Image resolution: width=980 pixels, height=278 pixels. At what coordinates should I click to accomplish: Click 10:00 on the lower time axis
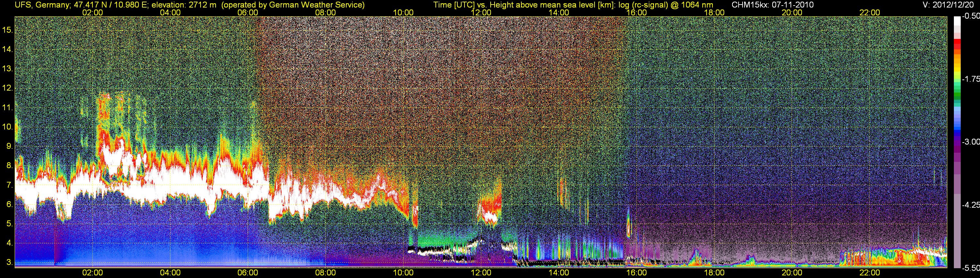[x=403, y=273]
